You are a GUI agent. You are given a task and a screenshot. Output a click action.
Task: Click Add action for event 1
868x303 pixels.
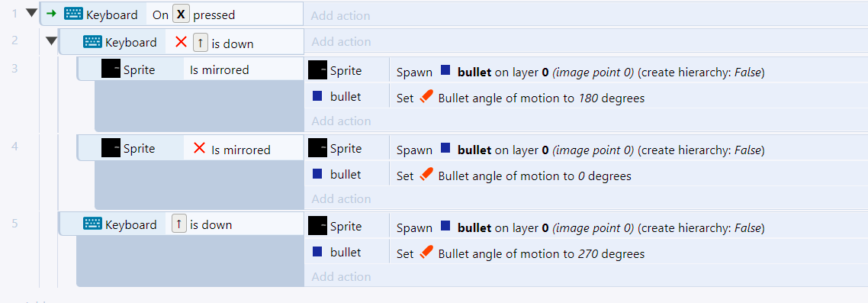(x=340, y=15)
